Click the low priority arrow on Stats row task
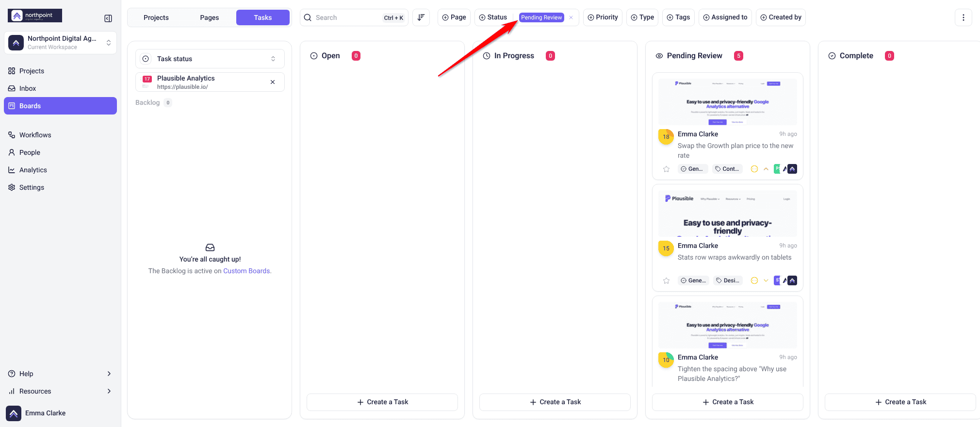This screenshot has width=980, height=427. tap(766, 280)
